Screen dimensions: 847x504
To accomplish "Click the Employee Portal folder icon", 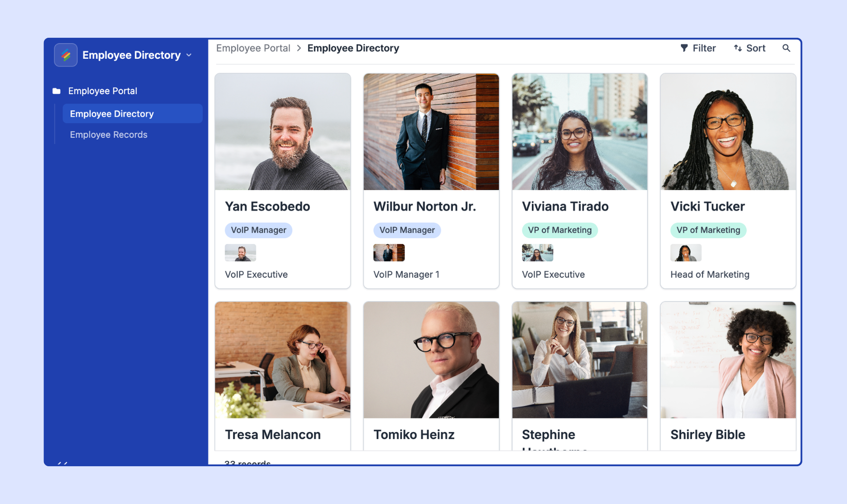I will (x=56, y=91).
